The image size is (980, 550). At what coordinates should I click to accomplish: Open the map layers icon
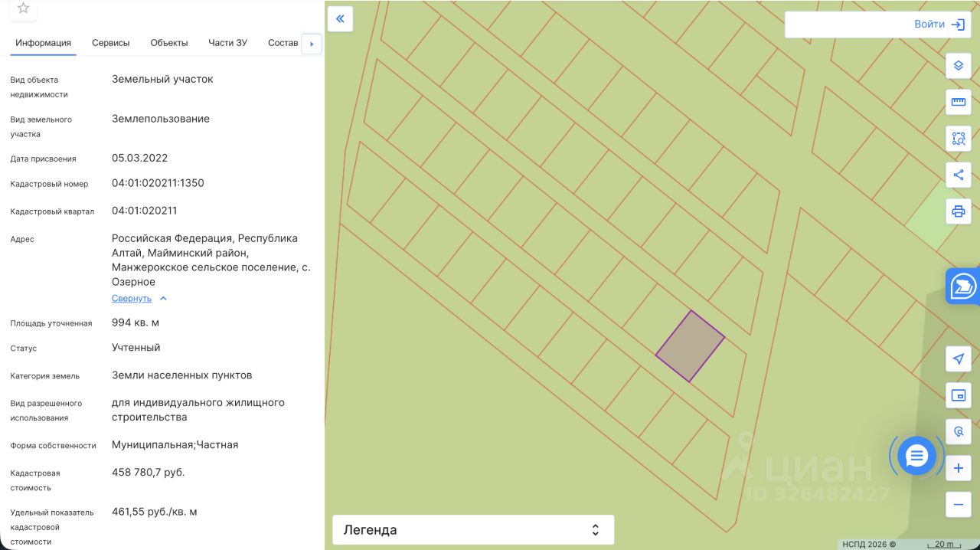click(x=959, y=66)
